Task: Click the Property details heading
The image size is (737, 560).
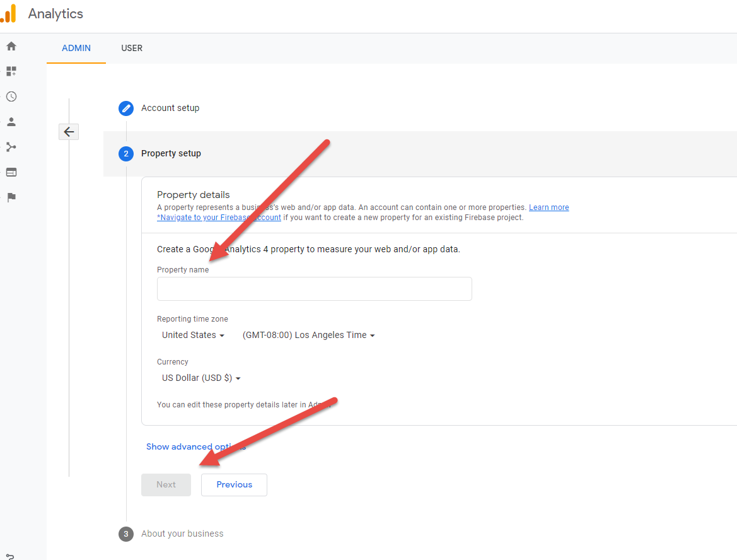Action: 193,195
